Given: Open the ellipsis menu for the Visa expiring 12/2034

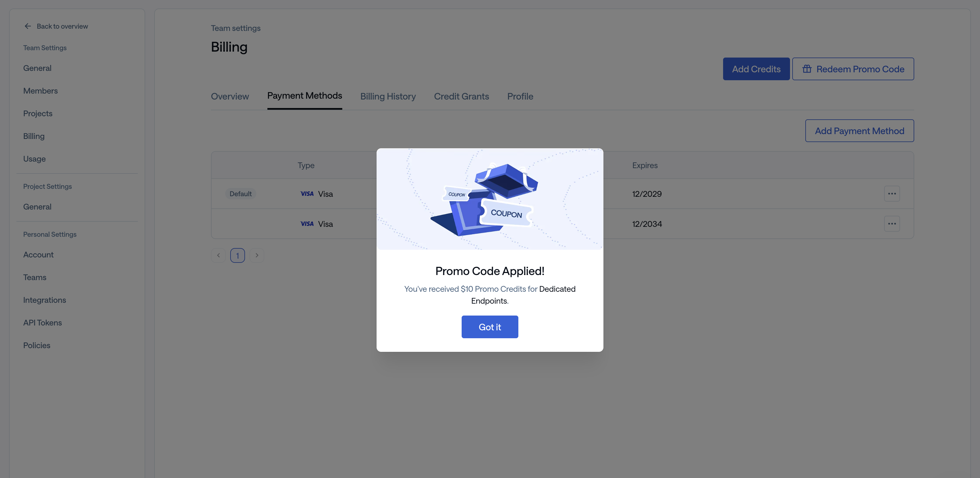Looking at the screenshot, I should point(892,224).
